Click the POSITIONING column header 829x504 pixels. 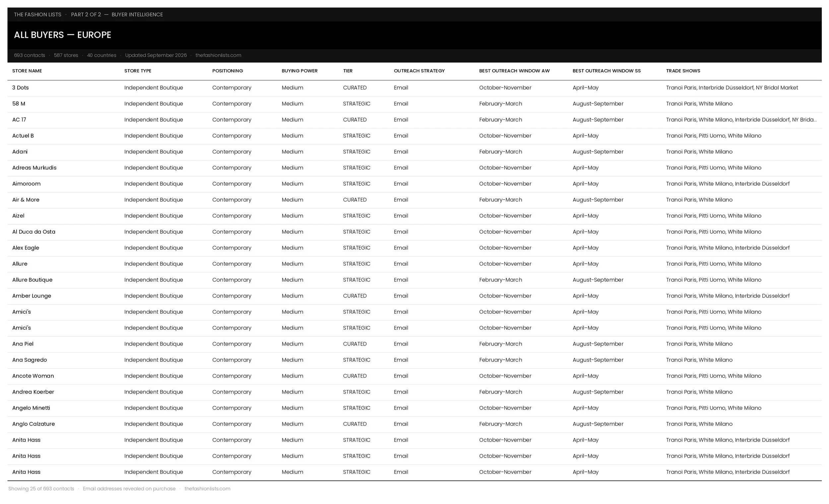tap(227, 71)
